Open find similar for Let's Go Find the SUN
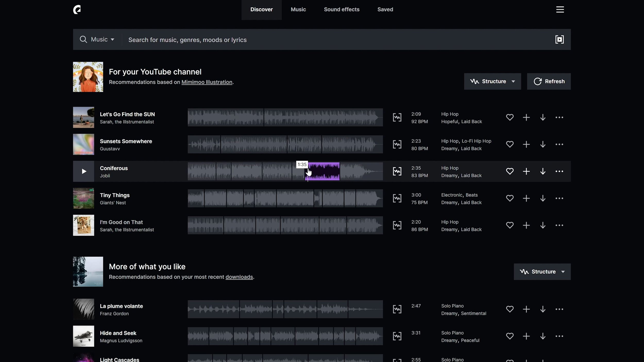Image resolution: width=644 pixels, height=362 pixels. (x=397, y=117)
